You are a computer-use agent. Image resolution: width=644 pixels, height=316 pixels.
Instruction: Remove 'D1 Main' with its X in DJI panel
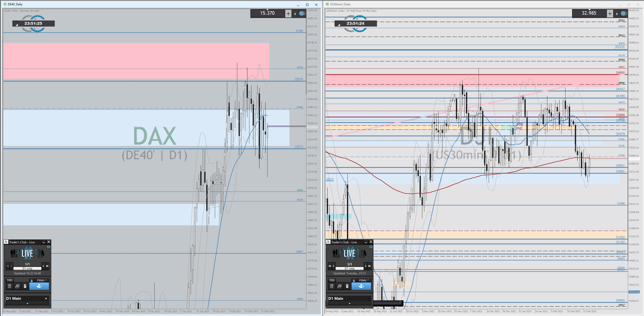[368, 298]
